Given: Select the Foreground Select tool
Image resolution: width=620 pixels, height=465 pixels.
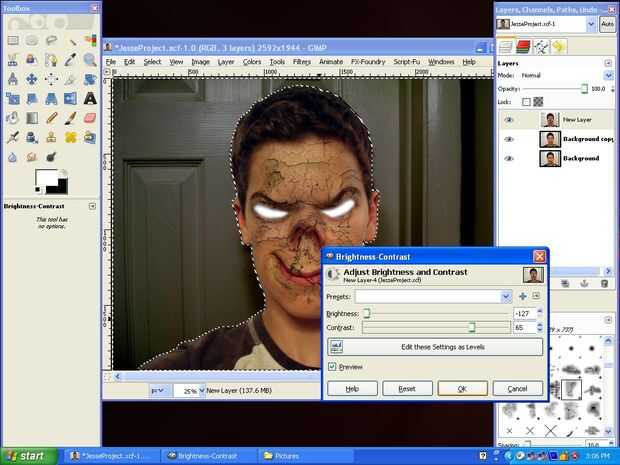Looking at the screenshot, I should point(32,60).
